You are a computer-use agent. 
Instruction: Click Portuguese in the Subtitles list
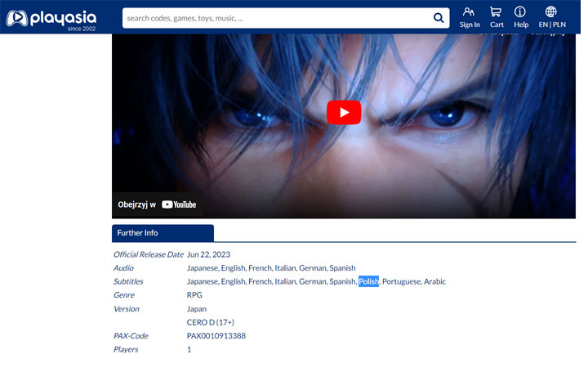point(402,281)
